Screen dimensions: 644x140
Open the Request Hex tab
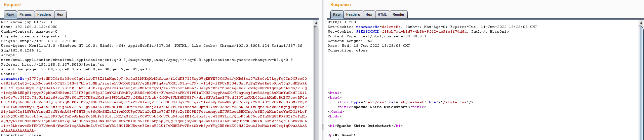coord(60,14)
